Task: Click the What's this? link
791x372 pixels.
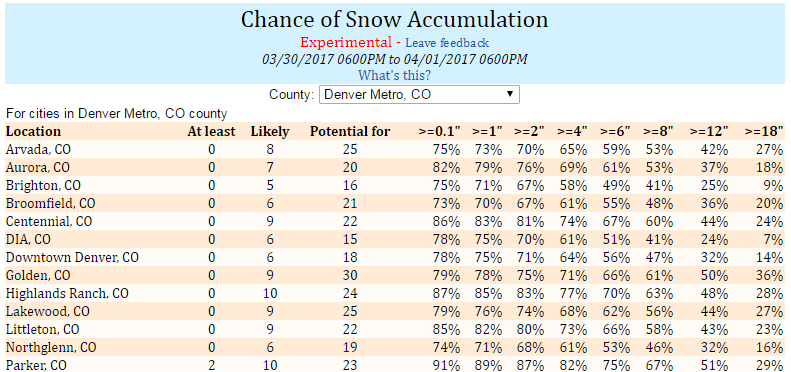Action: tap(394, 75)
